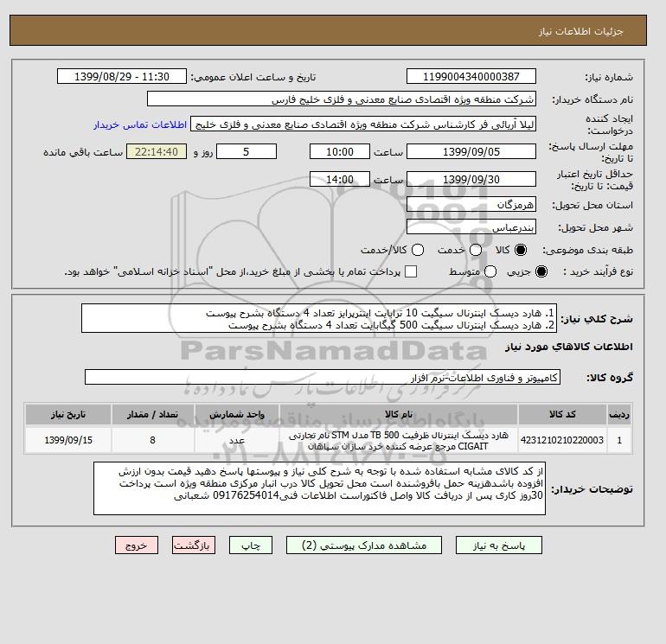
Task: Click the نوع فرآیند خرید label
Action: [598, 271]
